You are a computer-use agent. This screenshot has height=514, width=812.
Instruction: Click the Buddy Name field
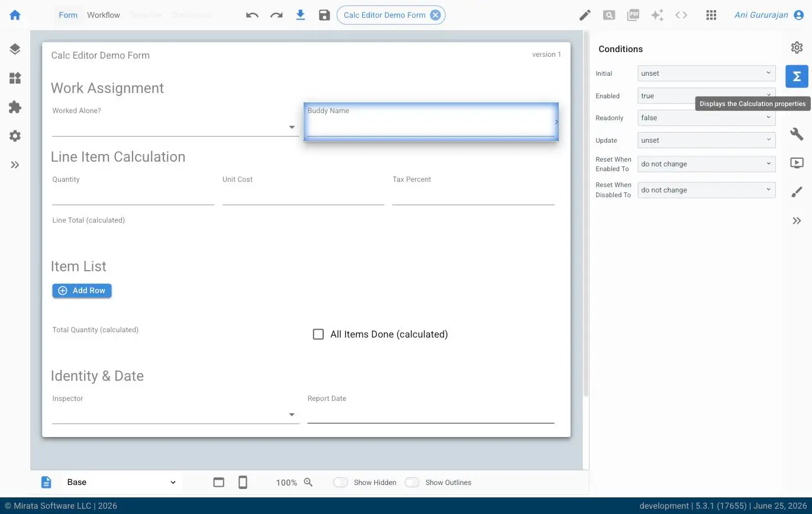pyautogui.click(x=431, y=122)
